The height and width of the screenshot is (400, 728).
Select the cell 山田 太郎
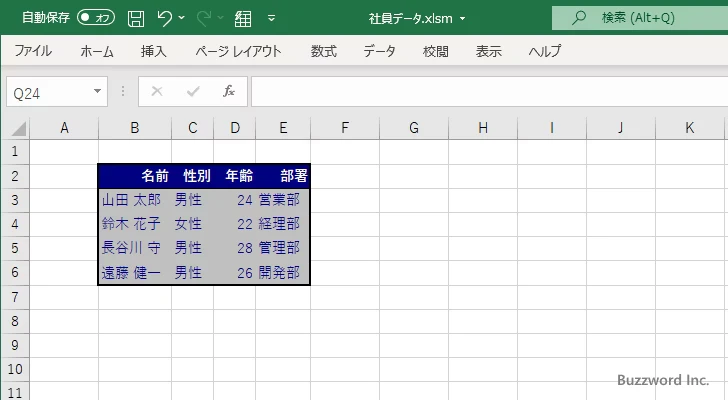[x=135, y=200]
